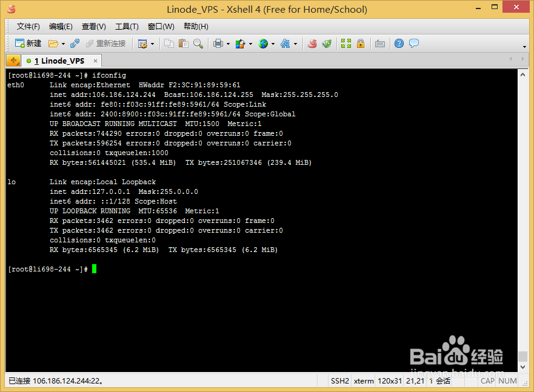Image resolution: width=534 pixels, height=392 pixels.
Task: Open the 查看(V) menu
Action: click(94, 27)
